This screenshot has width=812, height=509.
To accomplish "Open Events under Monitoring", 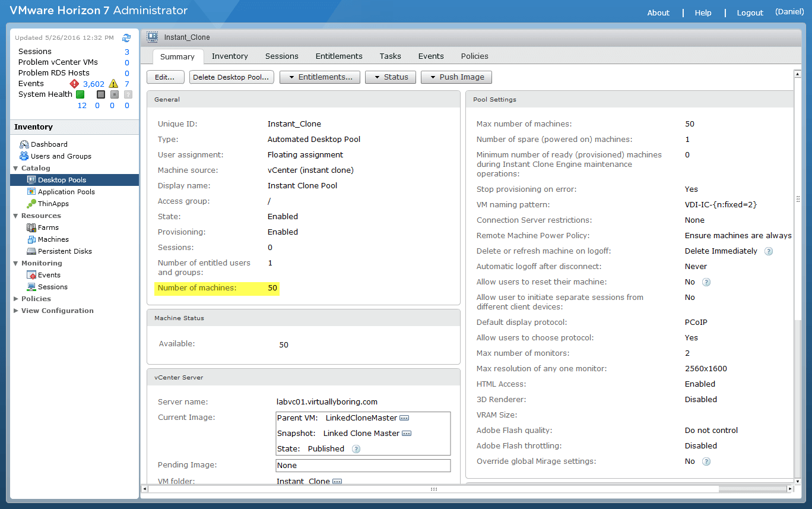I will click(44, 275).
